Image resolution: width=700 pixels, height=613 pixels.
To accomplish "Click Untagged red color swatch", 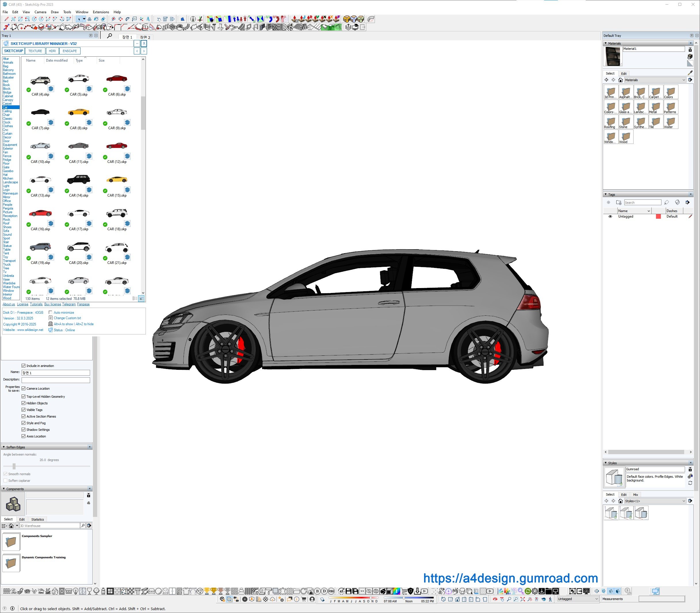I will [658, 216].
